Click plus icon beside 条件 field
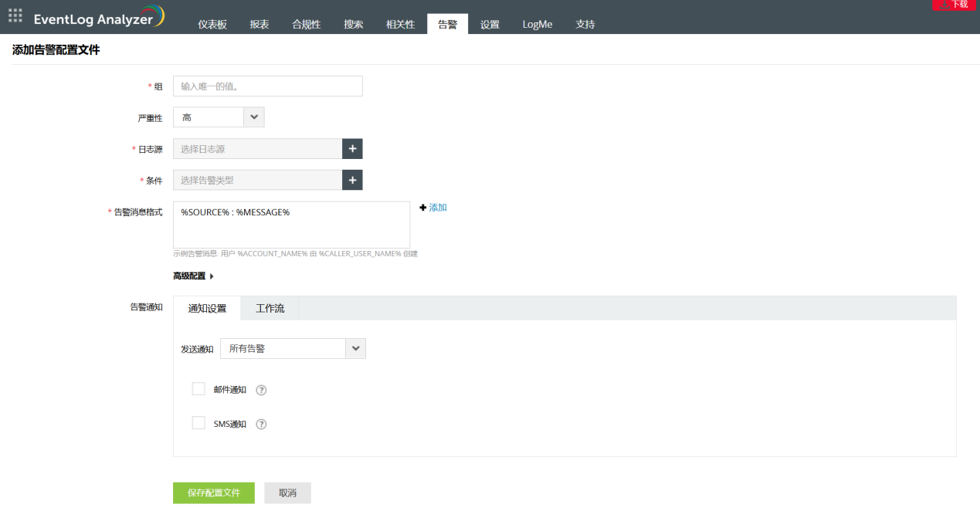This screenshot has height=528, width=980. coord(352,180)
